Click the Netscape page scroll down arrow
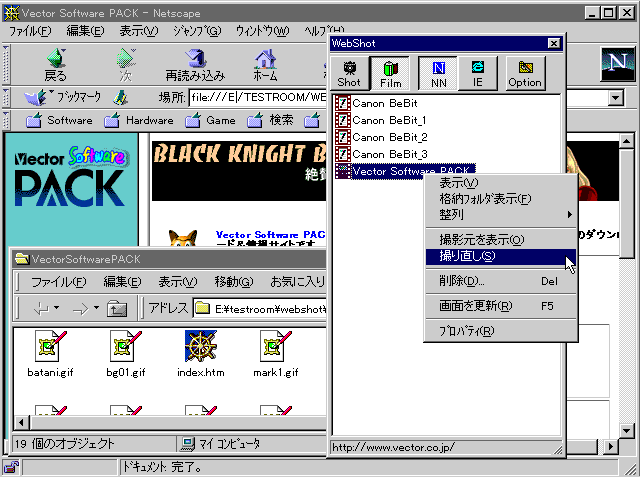The width and height of the screenshot is (640, 478). pos(627,430)
